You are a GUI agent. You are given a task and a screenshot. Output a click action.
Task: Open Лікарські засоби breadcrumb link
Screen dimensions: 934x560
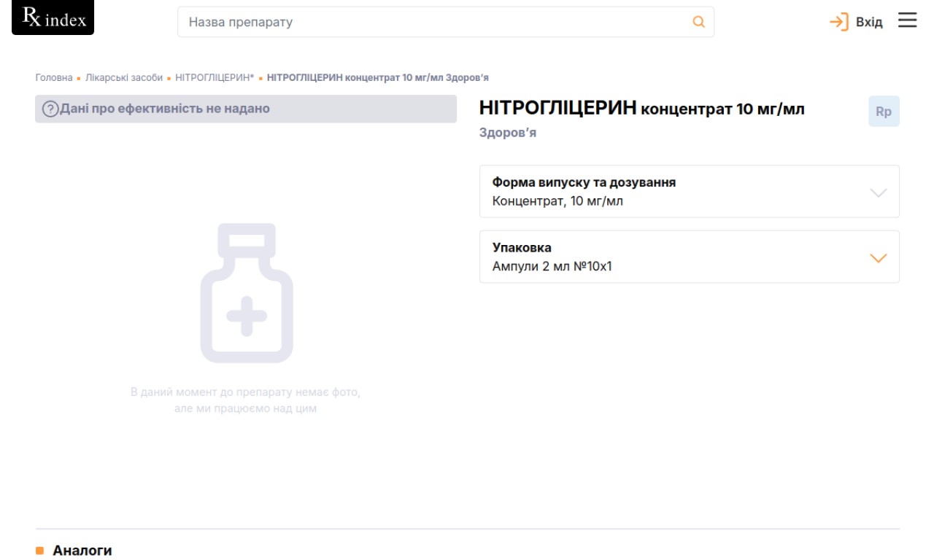pos(124,77)
